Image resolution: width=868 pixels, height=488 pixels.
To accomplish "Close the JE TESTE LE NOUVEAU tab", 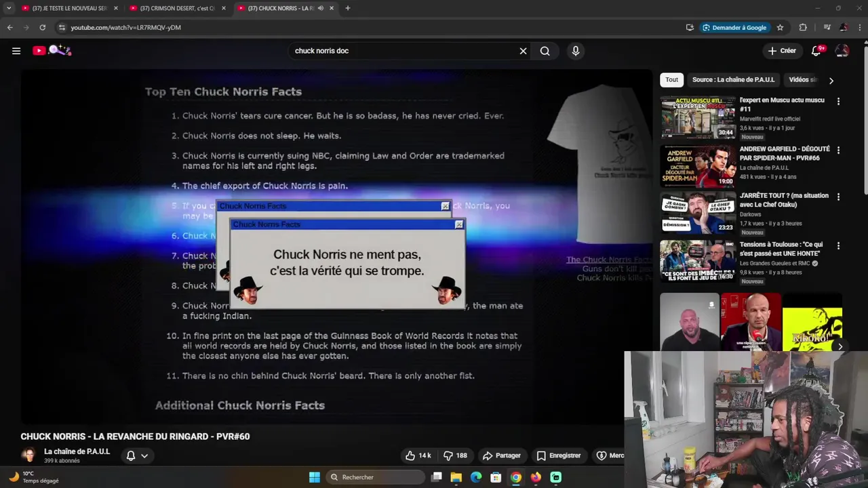I will click(x=116, y=8).
